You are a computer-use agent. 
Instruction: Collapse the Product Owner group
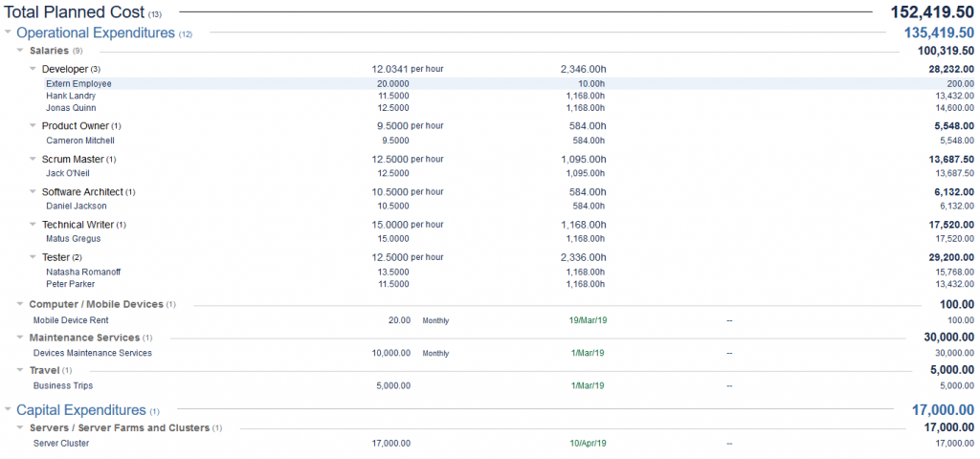click(33, 125)
